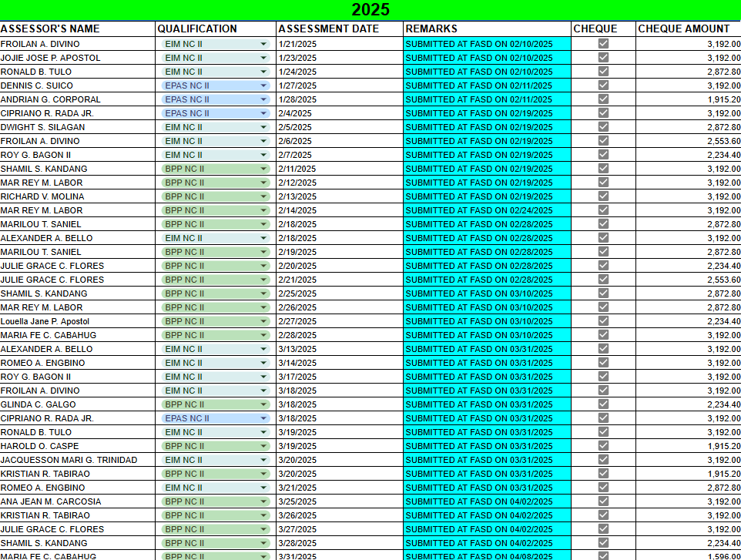Open qualification dropdown for HAROLD O. CASPE

pyautogui.click(x=263, y=446)
